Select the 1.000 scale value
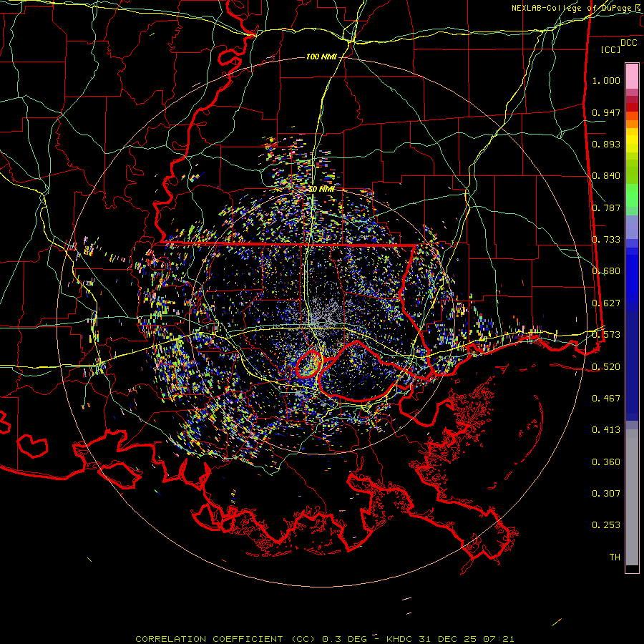 coord(606,80)
